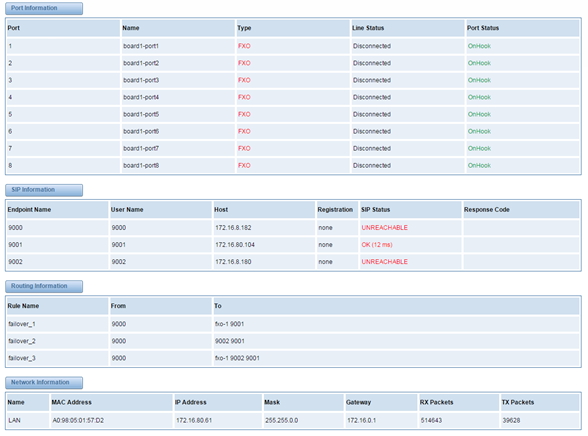Select the LAN network name
588x436 pixels.
(x=14, y=420)
